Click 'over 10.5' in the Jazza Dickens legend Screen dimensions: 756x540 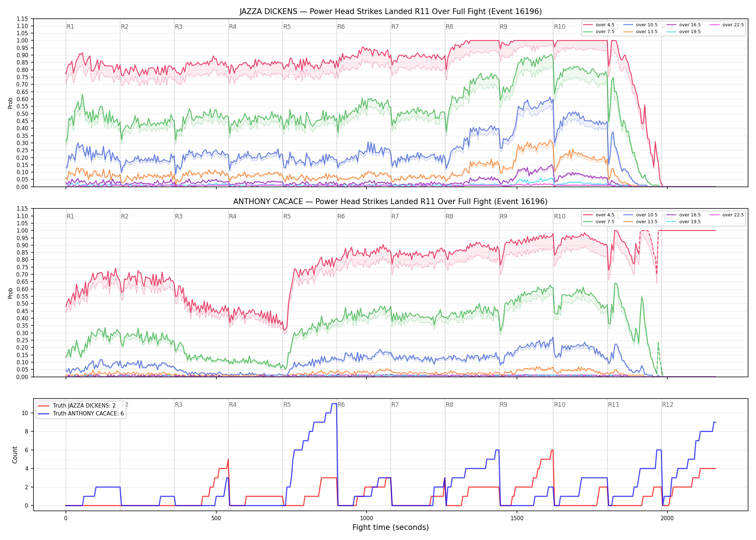pyautogui.click(x=647, y=25)
